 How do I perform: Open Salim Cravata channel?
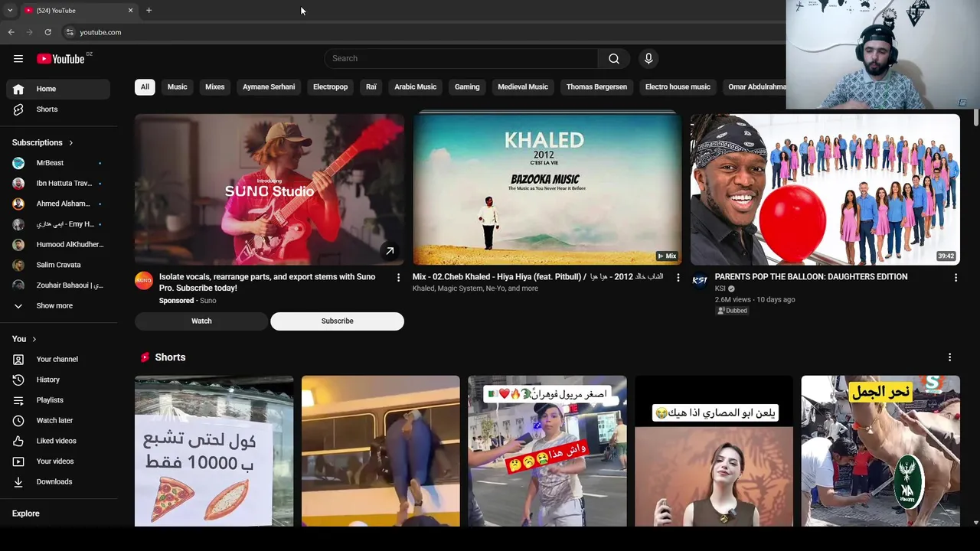coord(58,265)
